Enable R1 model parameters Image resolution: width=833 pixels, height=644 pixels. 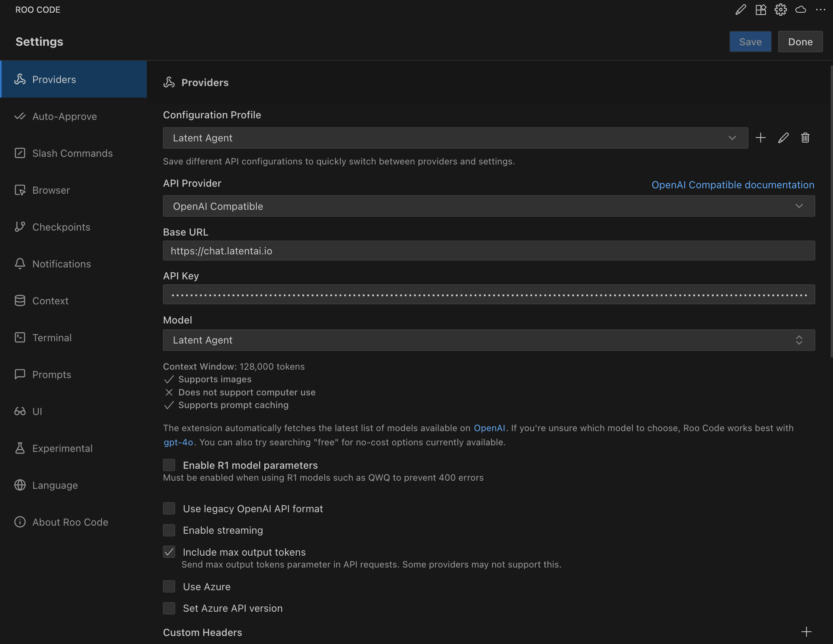tap(169, 465)
